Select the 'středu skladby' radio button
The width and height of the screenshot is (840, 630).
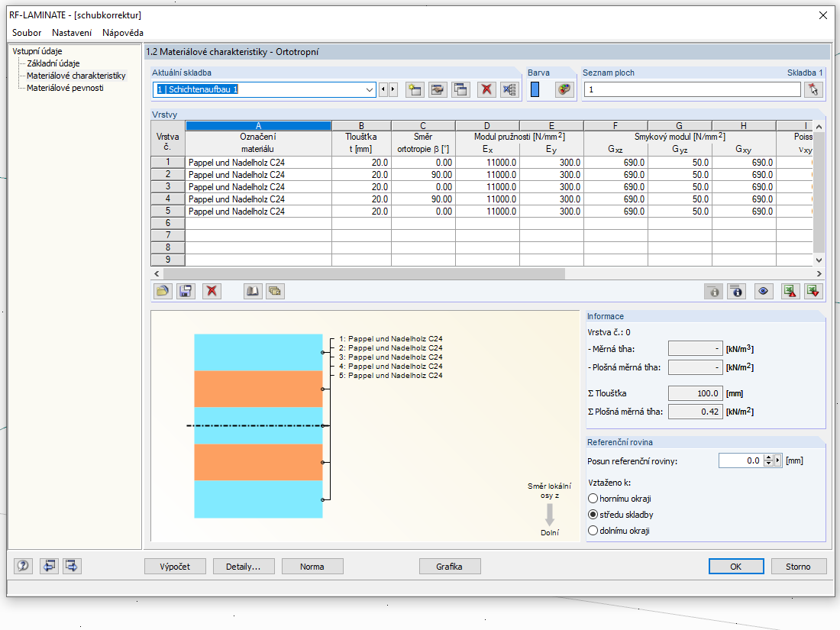[593, 515]
